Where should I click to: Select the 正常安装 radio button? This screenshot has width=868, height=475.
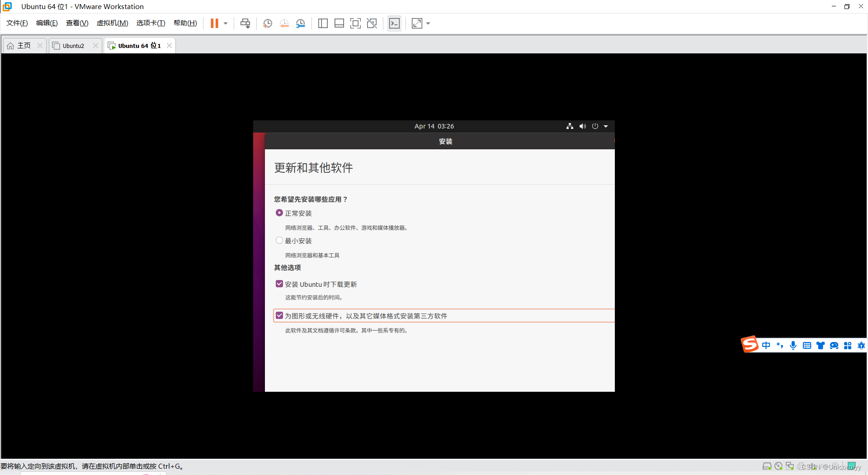[279, 213]
